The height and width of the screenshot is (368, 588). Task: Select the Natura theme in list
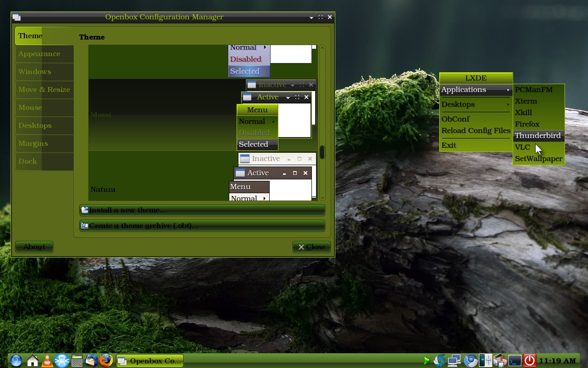203,176
